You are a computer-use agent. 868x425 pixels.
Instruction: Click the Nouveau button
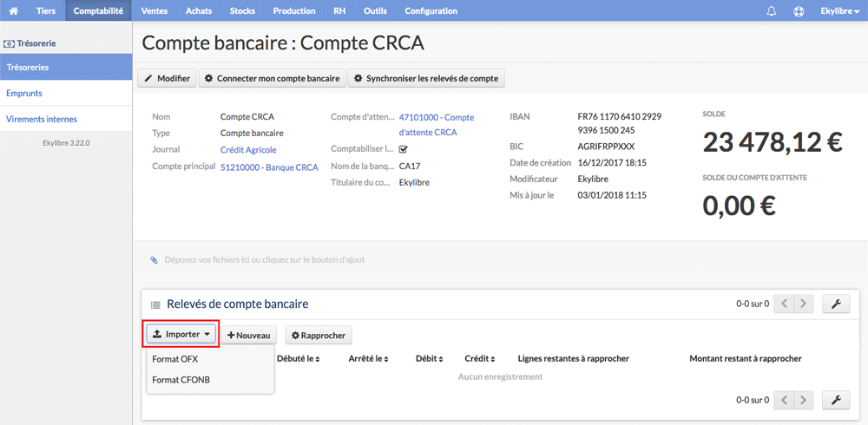point(249,335)
